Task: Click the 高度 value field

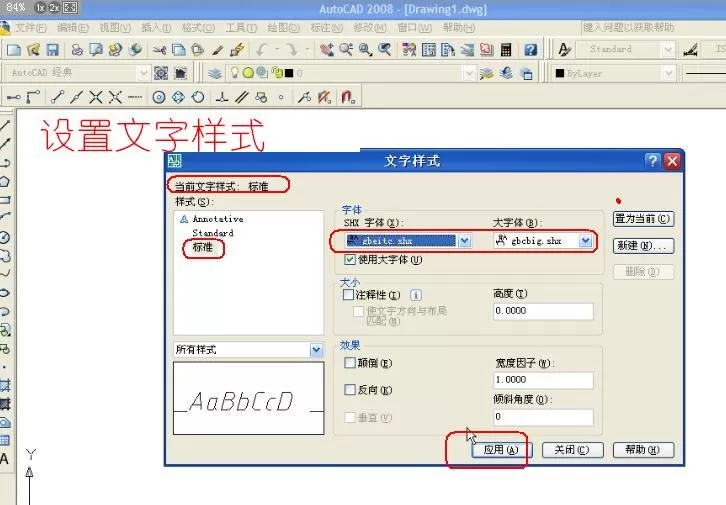Action: [543, 311]
